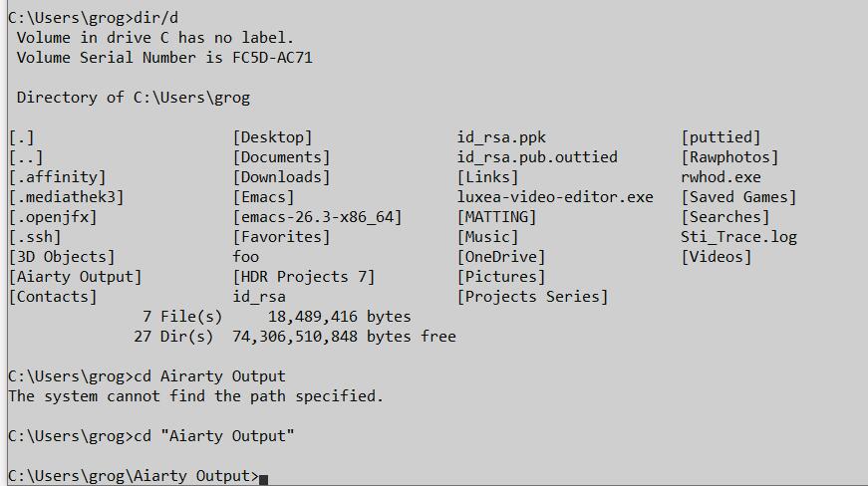
Task: Click the [Downloads] folder name
Action: (x=281, y=177)
